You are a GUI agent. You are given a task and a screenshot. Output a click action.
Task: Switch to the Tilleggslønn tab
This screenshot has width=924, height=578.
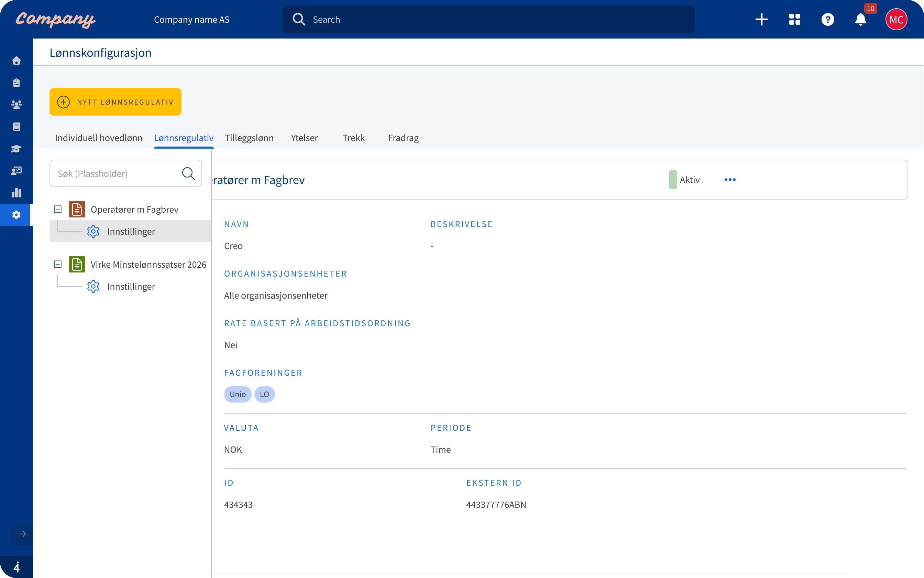point(249,138)
